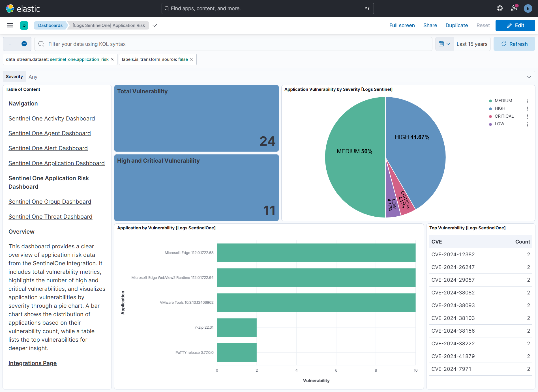This screenshot has height=392, width=538.
Task: Click the Microsoft Edge 112.0.1722.68 bar
Action: point(316,253)
